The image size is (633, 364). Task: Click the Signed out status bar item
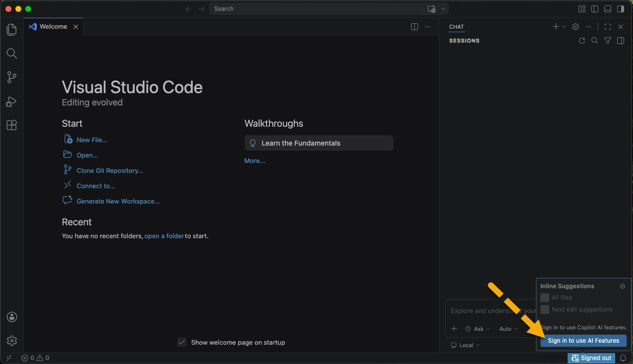(591, 358)
